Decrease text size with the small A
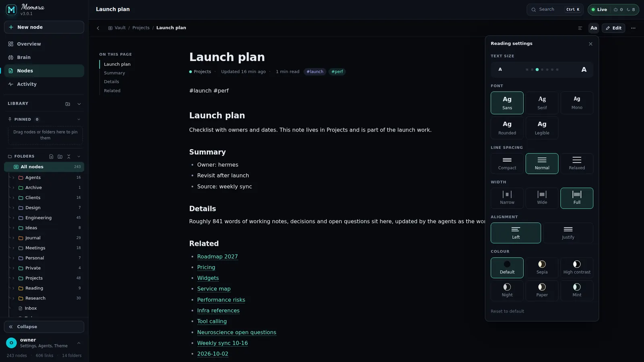The width and height of the screenshot is (644, 362). pyautogui.click(x=500, y=70)
